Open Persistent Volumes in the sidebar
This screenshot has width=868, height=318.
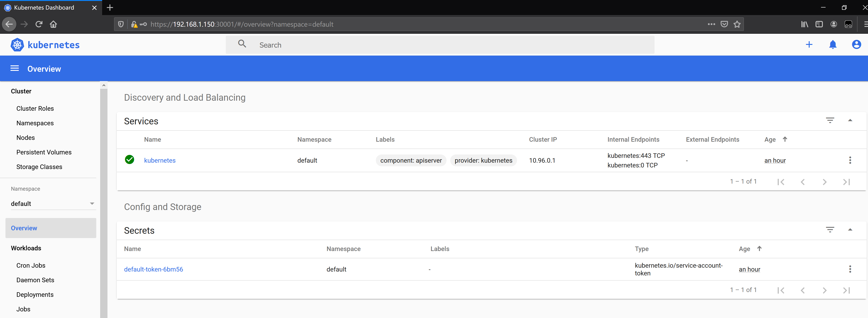(x=44, y=152)
